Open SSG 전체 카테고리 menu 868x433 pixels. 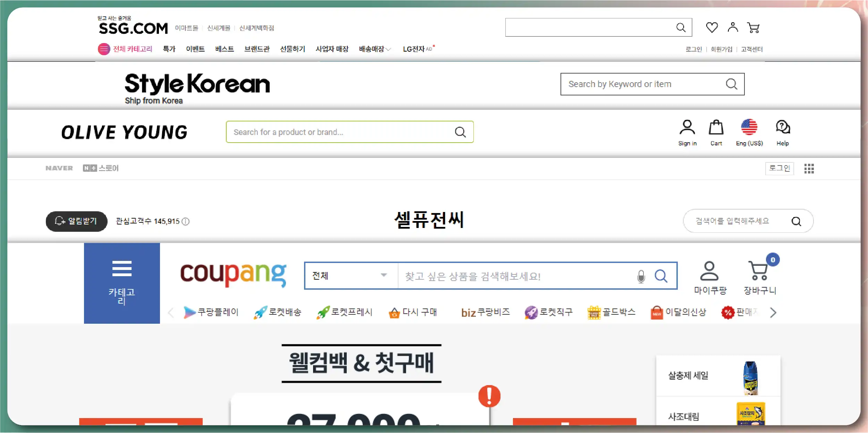tap(125, 49)
